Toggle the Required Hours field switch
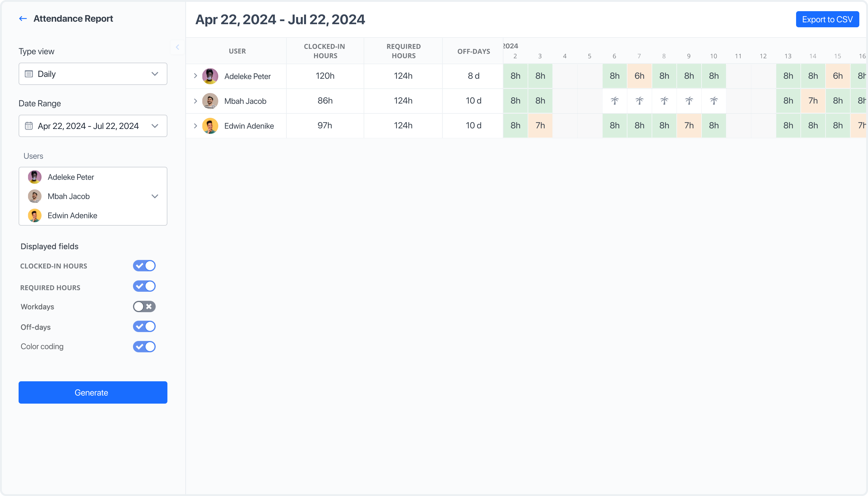868x496 pixels. tap(144, 286)
